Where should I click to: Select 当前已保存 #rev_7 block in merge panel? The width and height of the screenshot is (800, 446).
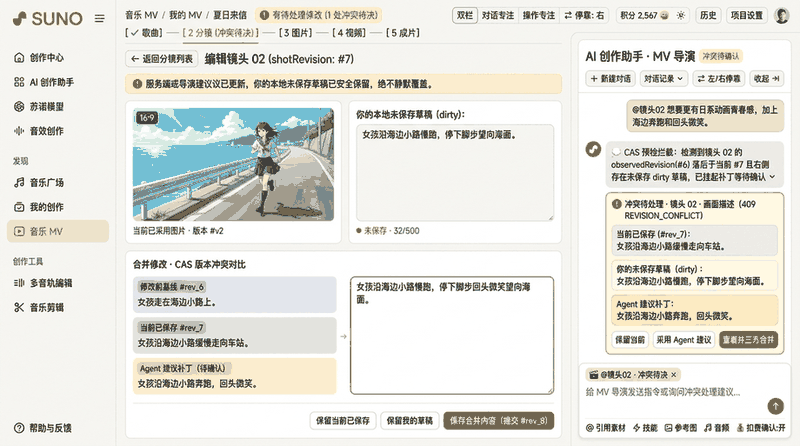pyautogui.click(x=235, y=335)
